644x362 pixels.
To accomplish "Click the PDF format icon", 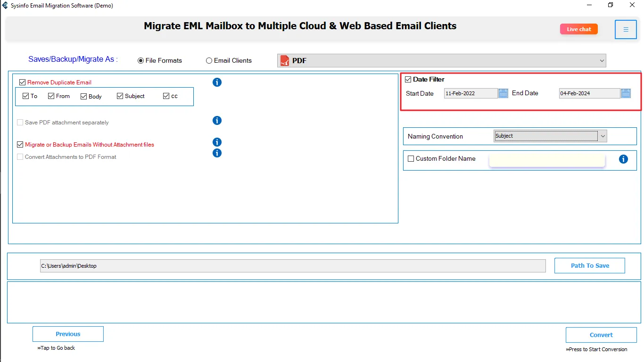I will (x=284, y=61).
